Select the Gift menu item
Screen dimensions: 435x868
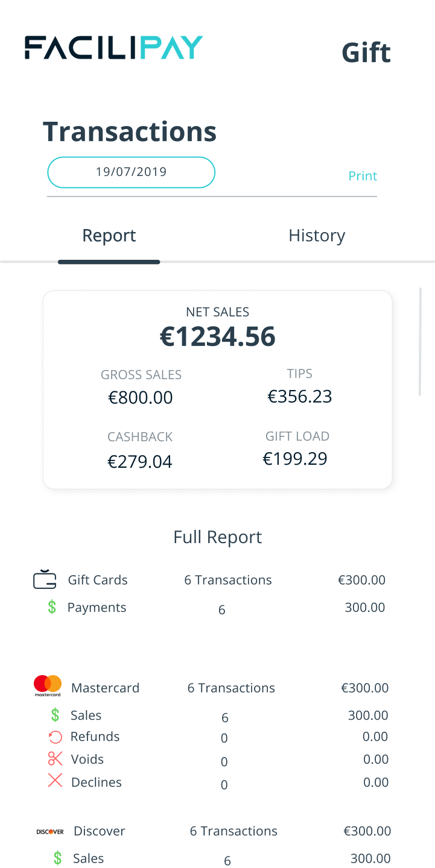[366, 52]
